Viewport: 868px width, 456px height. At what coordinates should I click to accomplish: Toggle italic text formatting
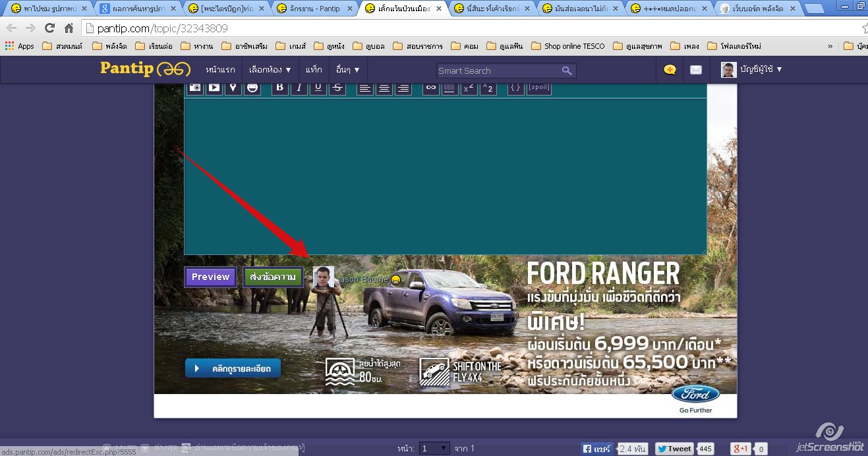tap(299, 88)
